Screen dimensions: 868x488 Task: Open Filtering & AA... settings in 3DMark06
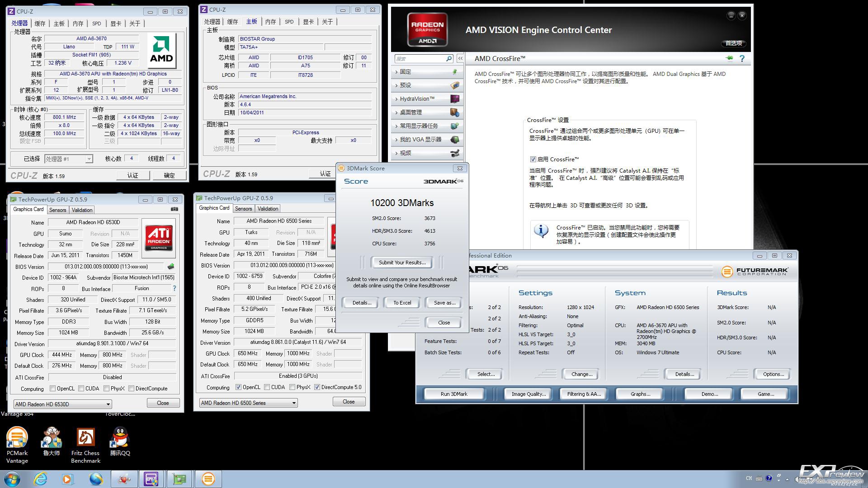pyautogui.click(x=584, y=394)
